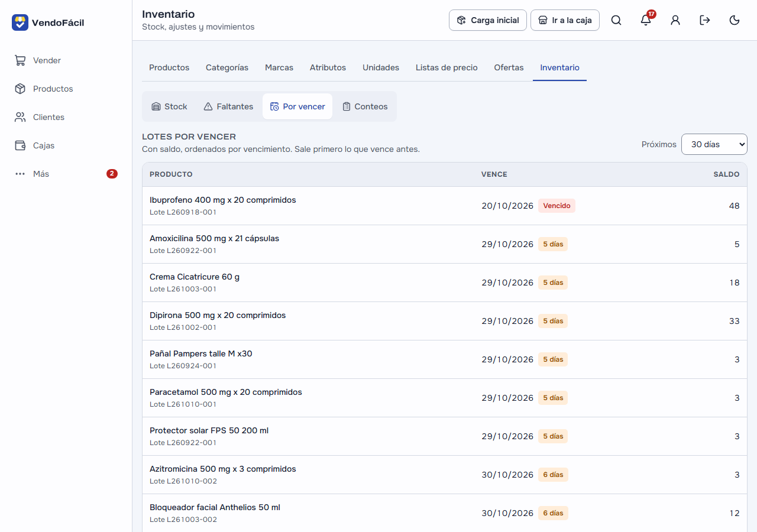757x532 pixels.
Task: Click the logout arrow icon
Action: click(x=705, y=20)
